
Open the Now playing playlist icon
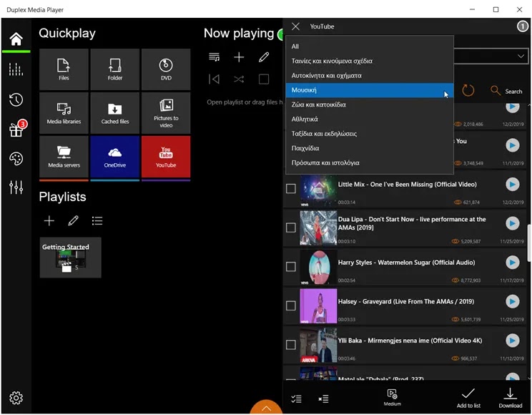coord(214,57)
